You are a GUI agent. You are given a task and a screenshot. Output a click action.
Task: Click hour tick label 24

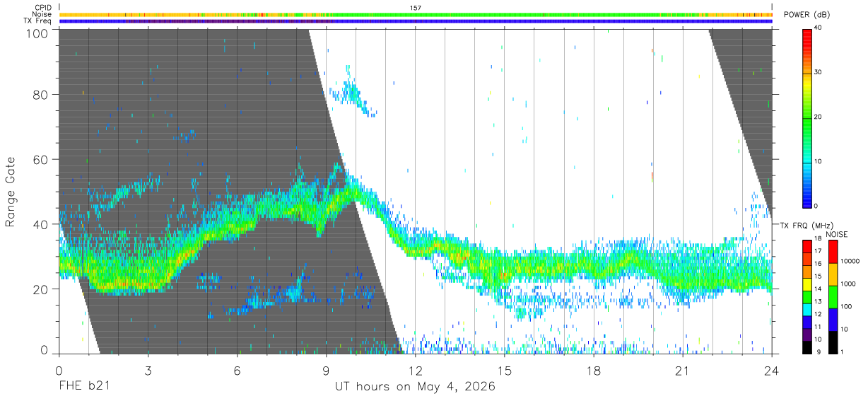772,371
